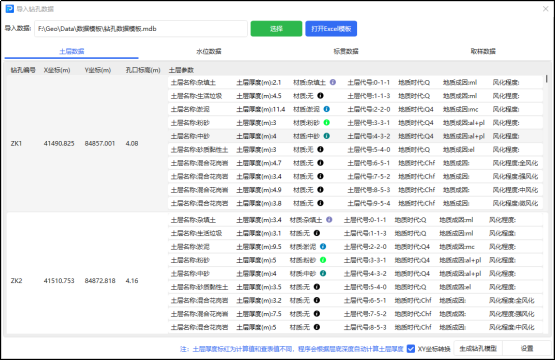Viewport: 556px width, 361px height.
Task: Click the blue 打开Excel模板 button
Action: (x=331, y=29)
